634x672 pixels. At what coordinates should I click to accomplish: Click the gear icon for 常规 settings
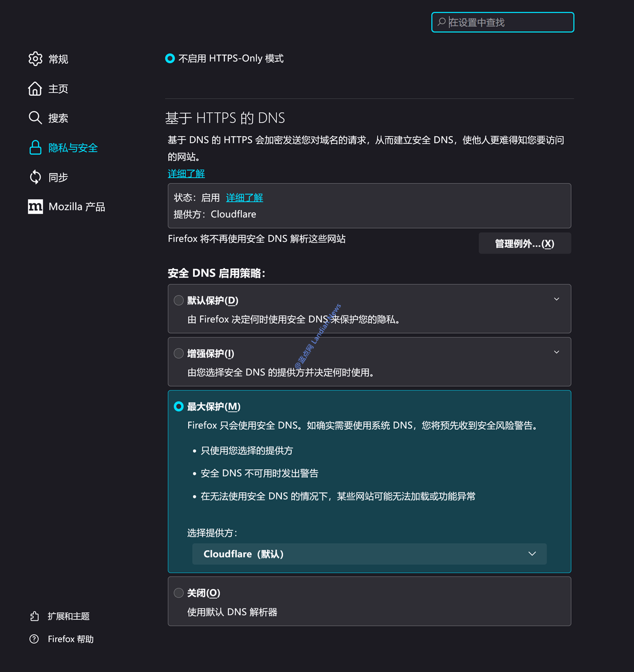tap(35, 59)
